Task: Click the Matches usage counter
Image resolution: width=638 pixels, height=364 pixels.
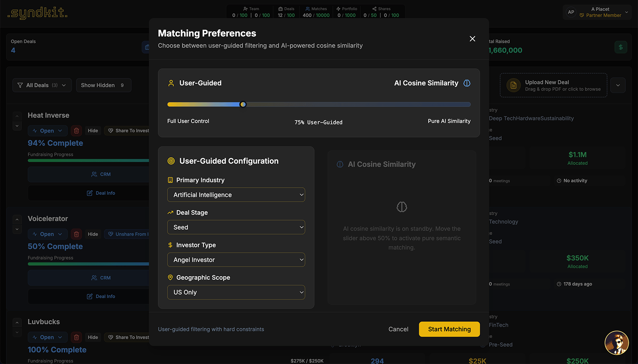Action: pyautogui.click(x=316, y=12)
